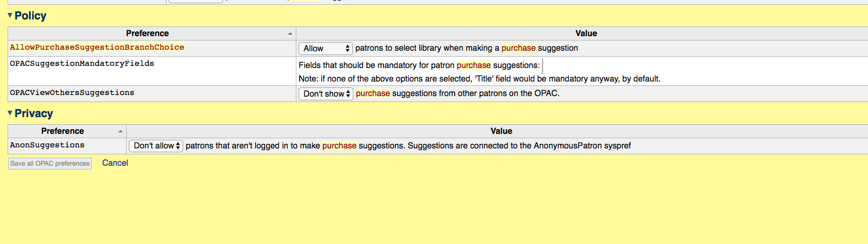The height and width of the screenshot is (244, 868).
Task: Sort Policy table by Preference label
Action: 147,33
